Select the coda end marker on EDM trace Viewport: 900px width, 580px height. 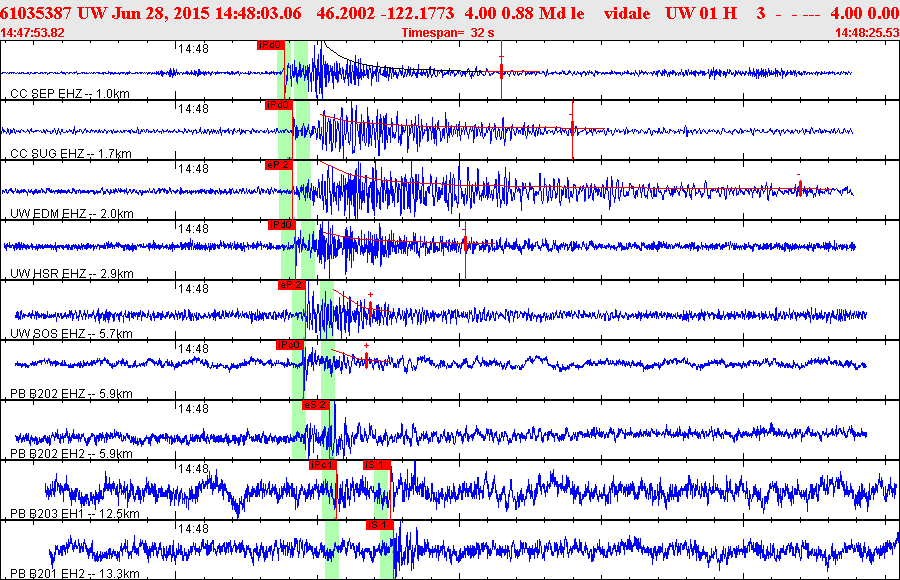coord(799,186)
